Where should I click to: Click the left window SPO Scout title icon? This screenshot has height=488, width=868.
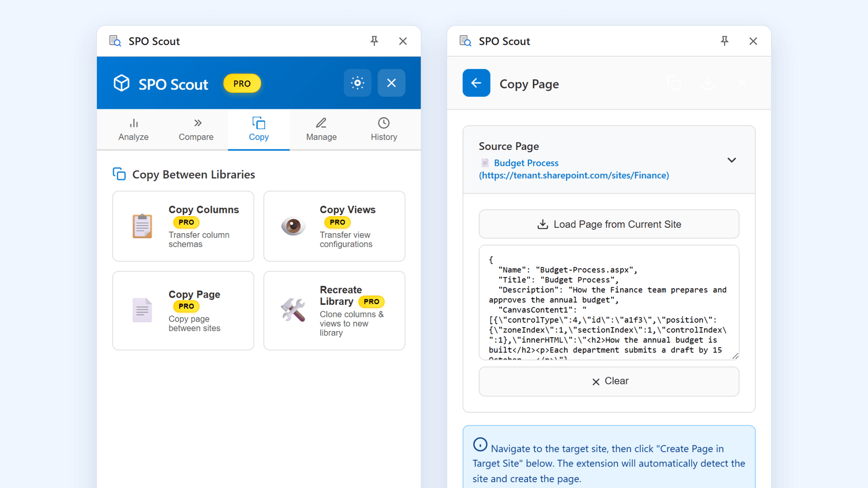(x=115, y=41)
